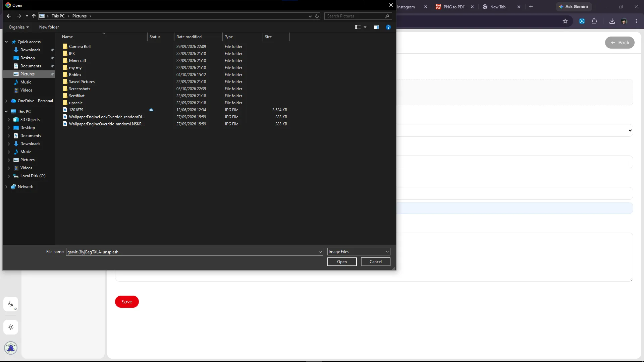644x362 pixels.
Task: Select the 1201879 JPG file
Action: pos(76,110)
